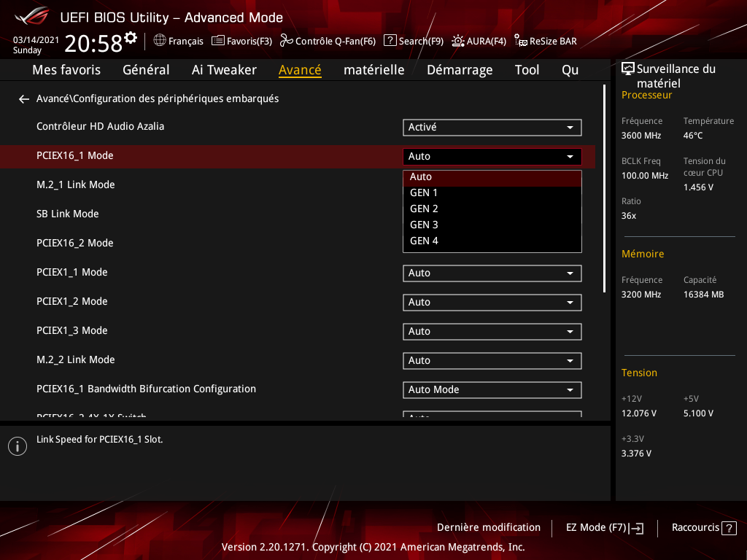
Task: Choose GEN 1 link speed
Action: pos(492,192)
